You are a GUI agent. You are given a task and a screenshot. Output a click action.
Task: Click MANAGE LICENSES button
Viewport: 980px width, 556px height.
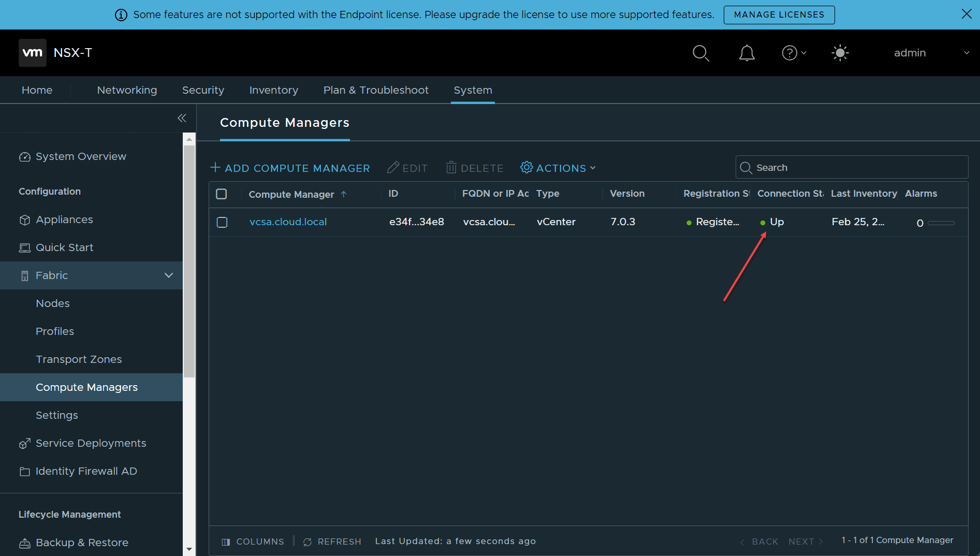pyautogui.click(x=779, y=14)
